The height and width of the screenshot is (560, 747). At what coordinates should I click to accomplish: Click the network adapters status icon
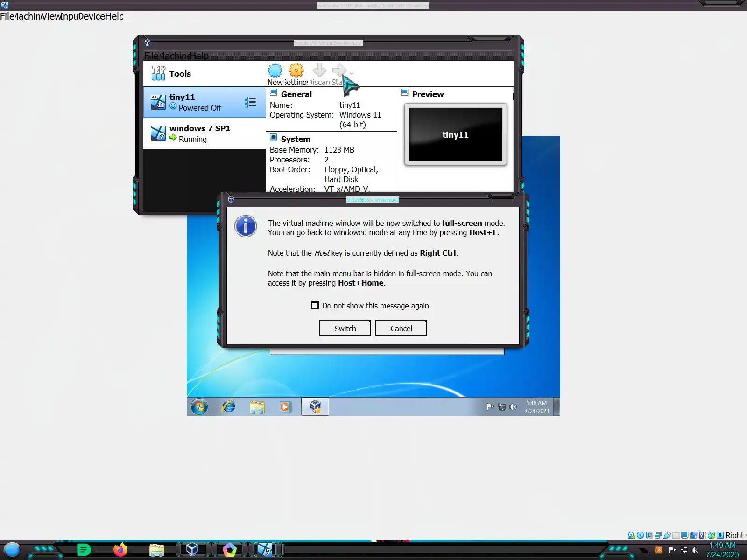click(x=658, y=535)
